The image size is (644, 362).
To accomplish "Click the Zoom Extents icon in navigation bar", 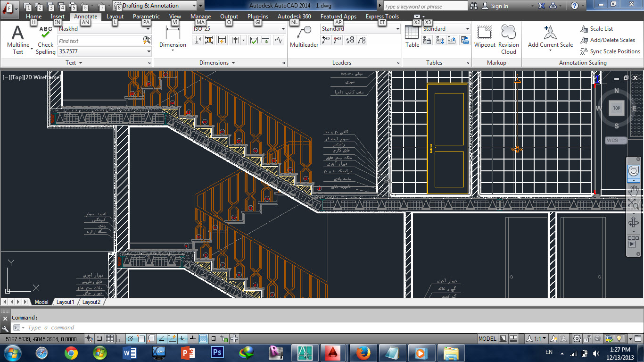I will (634, 204).
